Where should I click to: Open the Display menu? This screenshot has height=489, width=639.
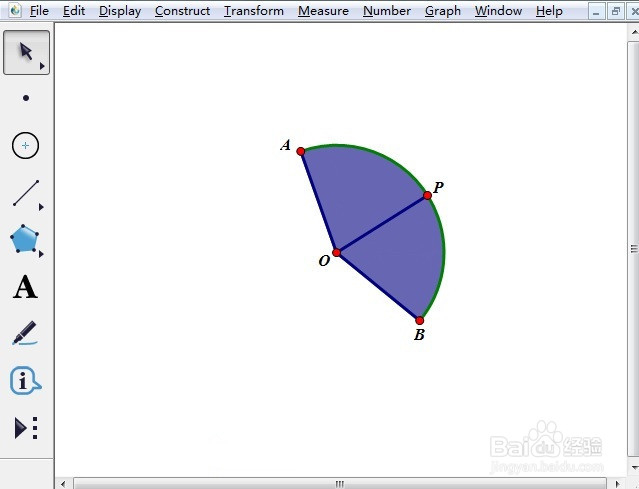click(x=120, y=11)
